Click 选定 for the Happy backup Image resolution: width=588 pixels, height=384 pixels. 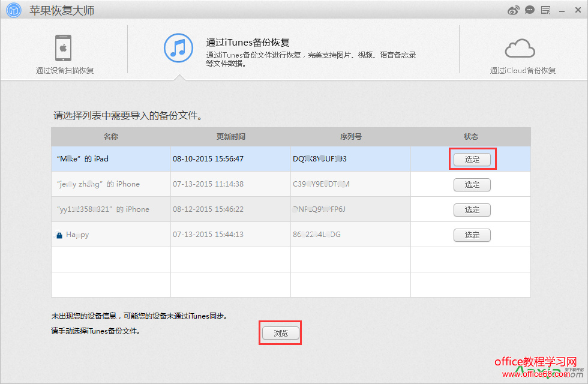tap(472, 235)
